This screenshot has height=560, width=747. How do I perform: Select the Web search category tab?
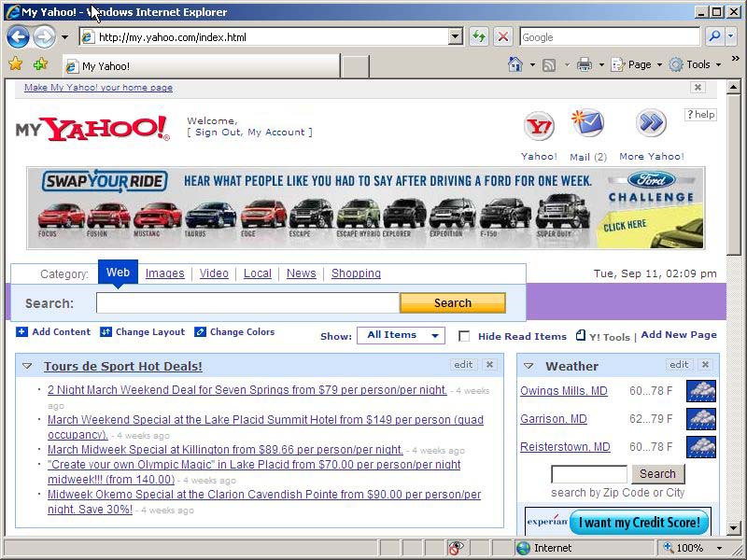(x=118, y=273)
